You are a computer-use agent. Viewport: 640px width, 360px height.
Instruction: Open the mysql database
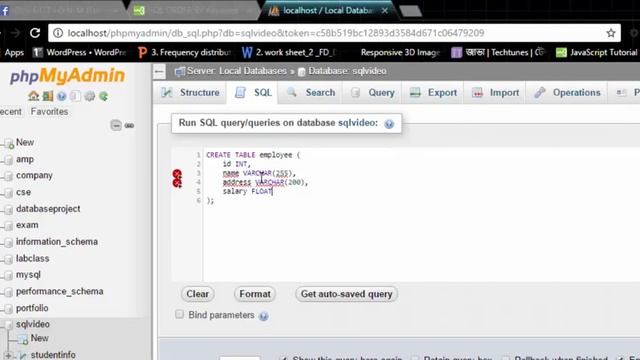[x=28, y=275]
